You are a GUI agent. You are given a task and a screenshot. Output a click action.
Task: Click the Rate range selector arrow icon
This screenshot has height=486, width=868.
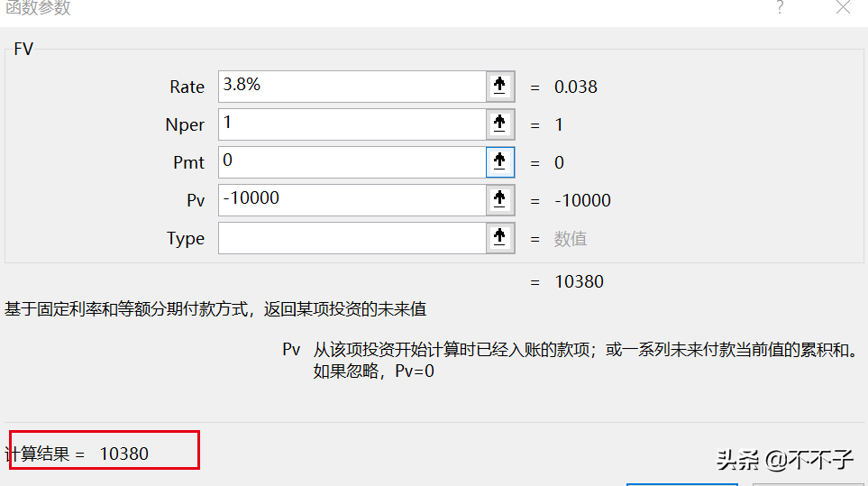click(x=500, y=87)
